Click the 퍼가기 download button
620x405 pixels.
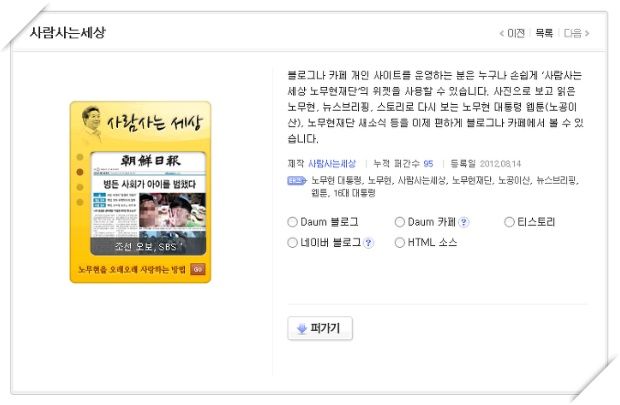(x=320, y=328)
